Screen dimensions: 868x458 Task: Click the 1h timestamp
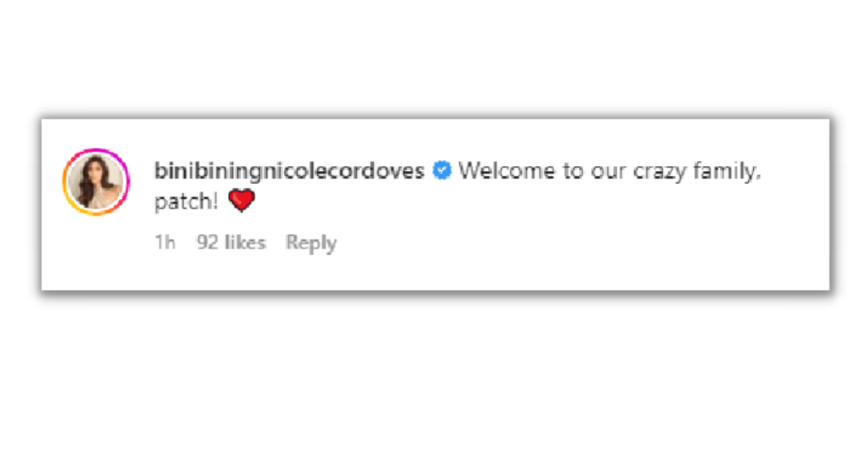(x=165, y=243)
